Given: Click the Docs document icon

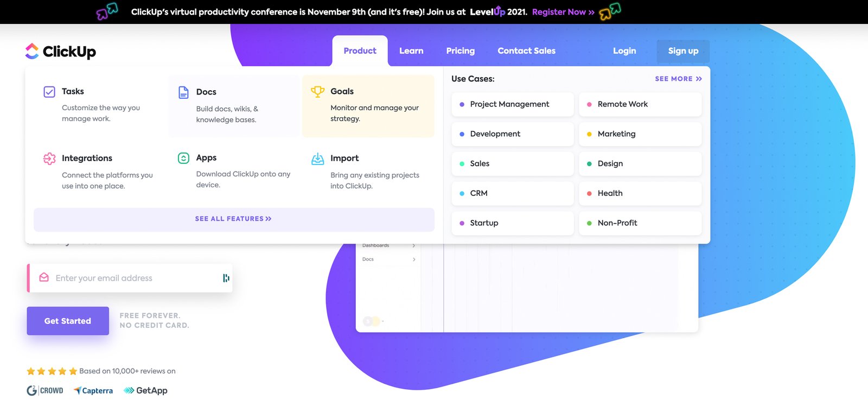Looking at the screenshot, I should tap(183, 92).
